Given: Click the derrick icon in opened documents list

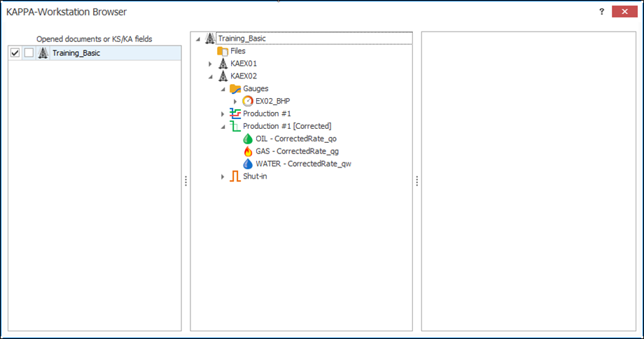Looking at the screenshot, I should (43, 53).
